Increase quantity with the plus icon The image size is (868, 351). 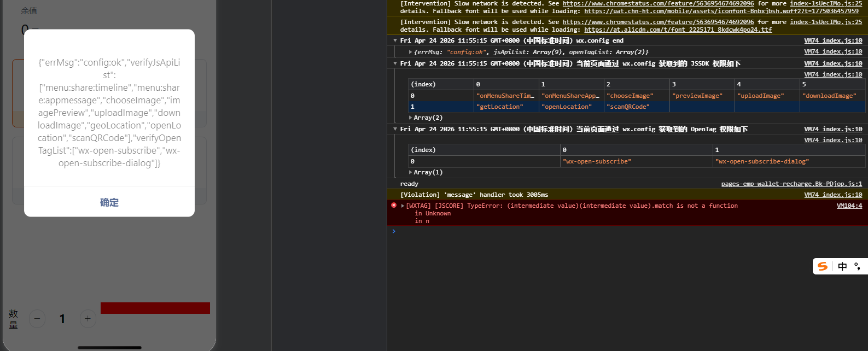coord(88,319)
